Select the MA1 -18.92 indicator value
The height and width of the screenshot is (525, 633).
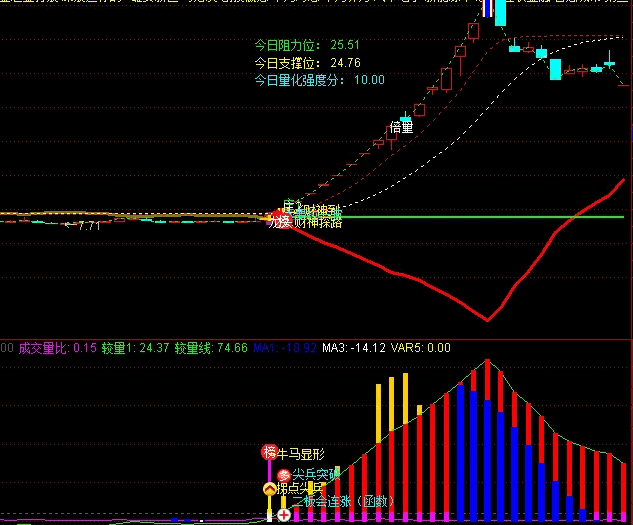[x=285, y=348]
